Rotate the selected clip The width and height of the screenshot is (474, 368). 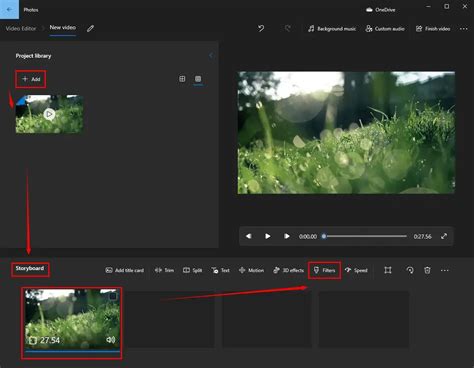click(x=410, y=270)
